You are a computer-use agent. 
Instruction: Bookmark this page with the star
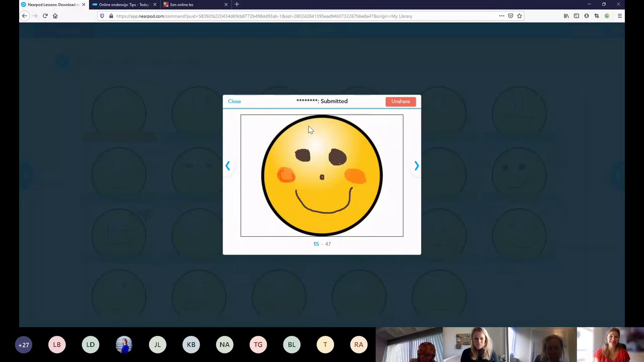point(519,16)
